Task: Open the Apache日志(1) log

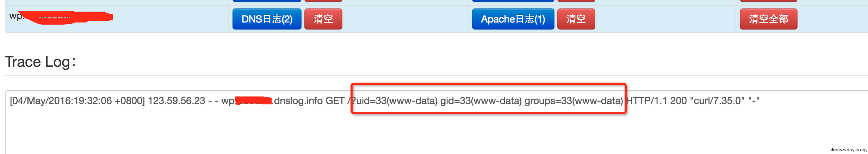Action: (513, 19)
